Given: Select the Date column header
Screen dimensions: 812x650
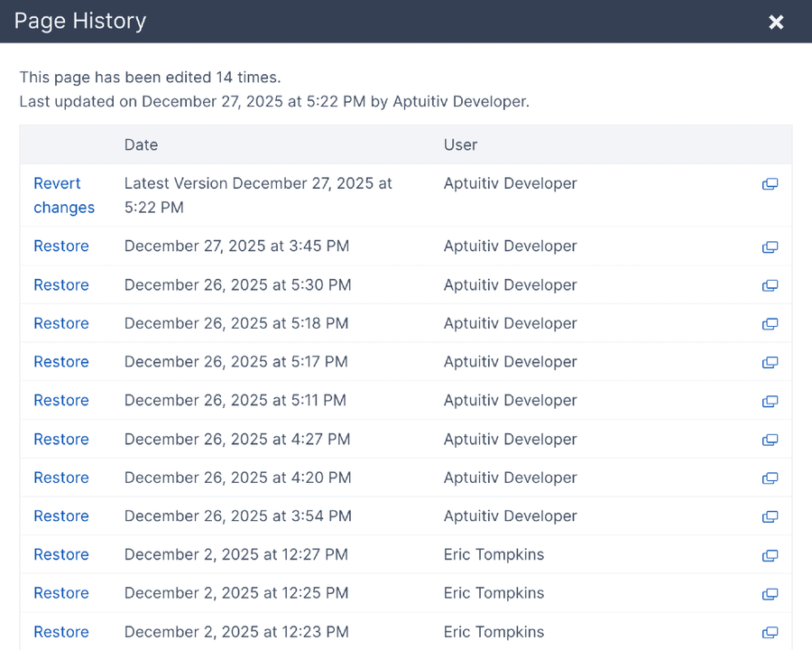Looking at the screenshot, I should click(x=141, y=144).
